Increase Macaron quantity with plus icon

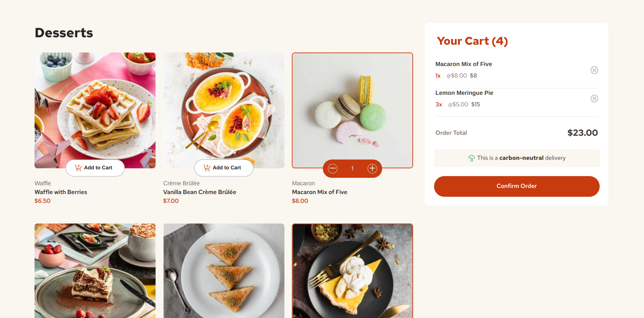click(372, 168)
